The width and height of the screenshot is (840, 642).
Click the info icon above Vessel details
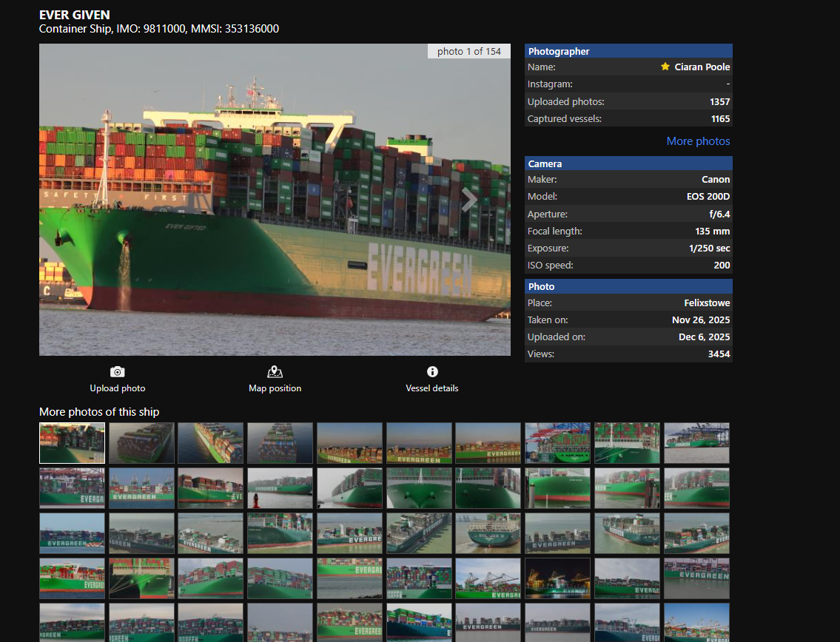click(x=432, y=372)
